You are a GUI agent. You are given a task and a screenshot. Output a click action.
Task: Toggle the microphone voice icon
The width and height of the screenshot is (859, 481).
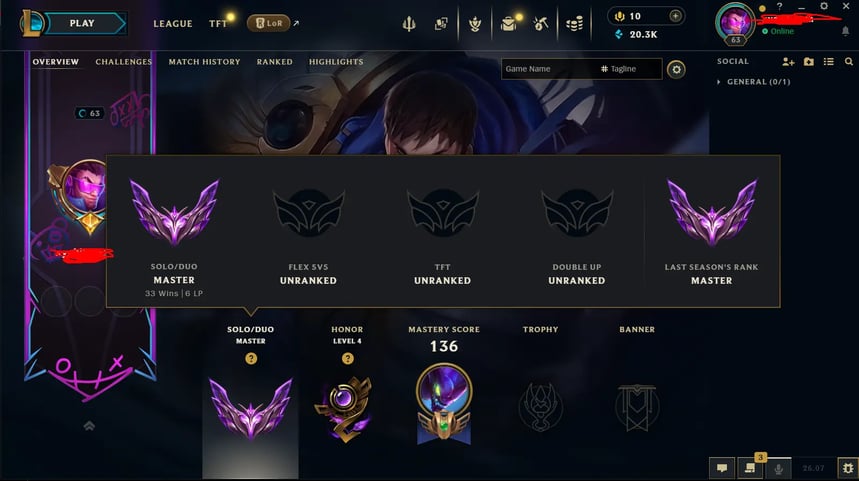pyautogui.click(x=778, y=468)
